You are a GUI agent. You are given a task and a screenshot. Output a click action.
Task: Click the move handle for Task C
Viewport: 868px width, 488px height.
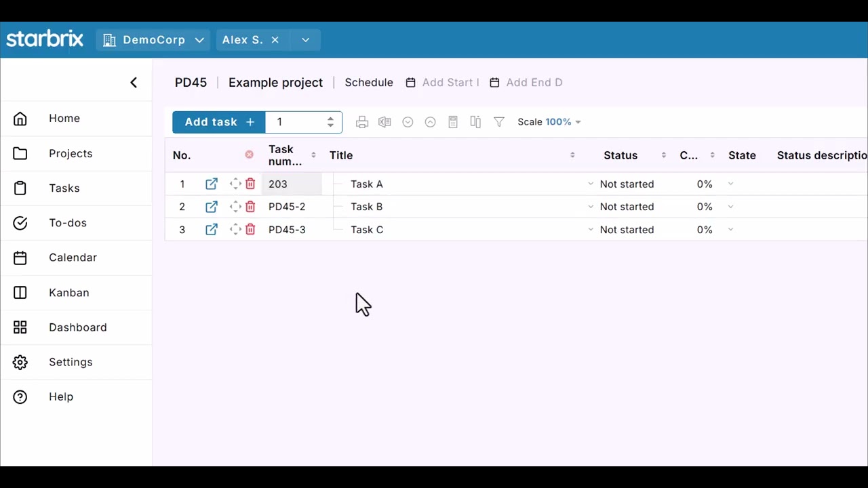[x=235, y=230]
